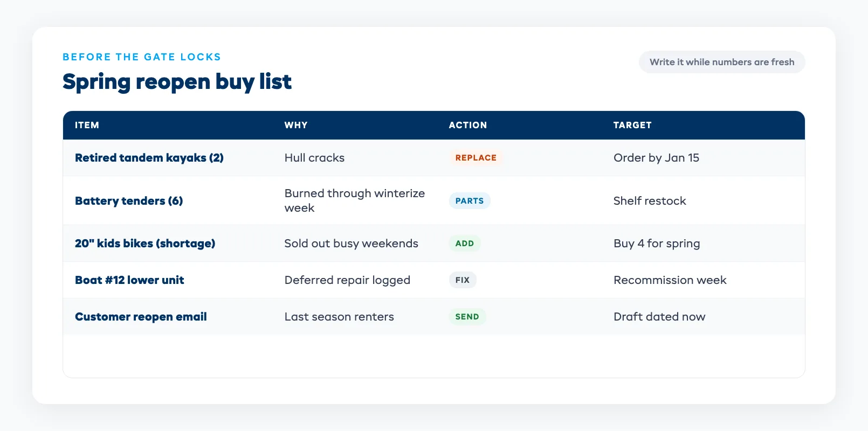The height and width of the screenshot is (431, 868).
Task: Select '20" kids bikes (shortage)' item
Action: [x=145, y=244]
